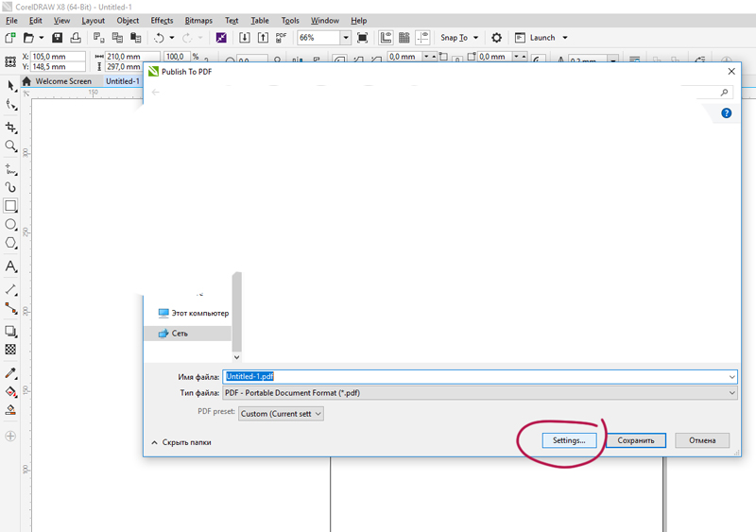756x532 pixels.
Task: Open the Layout menu
Action: pyautogui.click(x=93, y=20)
